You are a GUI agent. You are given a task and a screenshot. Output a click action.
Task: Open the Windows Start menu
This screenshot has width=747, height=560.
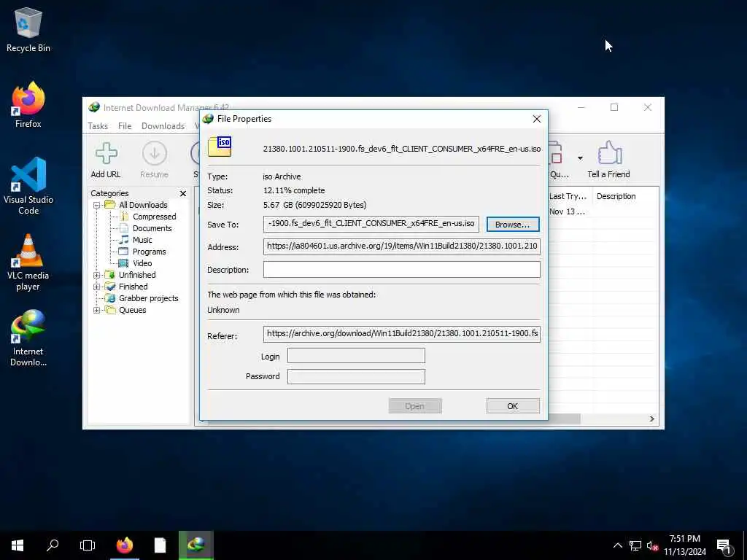tap(18, 545)
